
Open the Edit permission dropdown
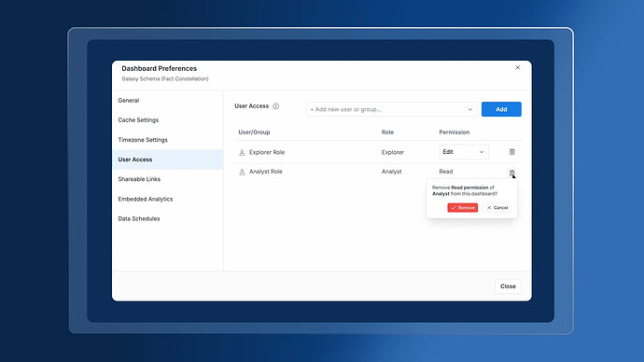(x=464, y=152)
